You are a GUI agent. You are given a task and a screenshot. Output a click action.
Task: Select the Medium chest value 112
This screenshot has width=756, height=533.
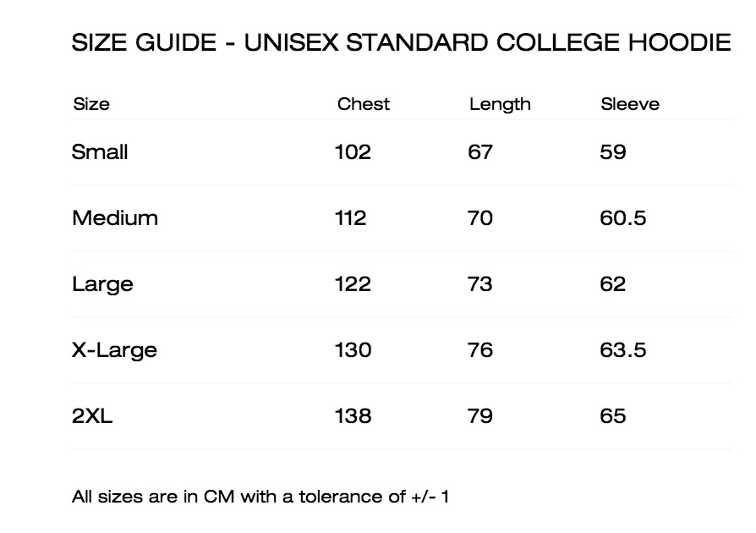coord(351,218)
